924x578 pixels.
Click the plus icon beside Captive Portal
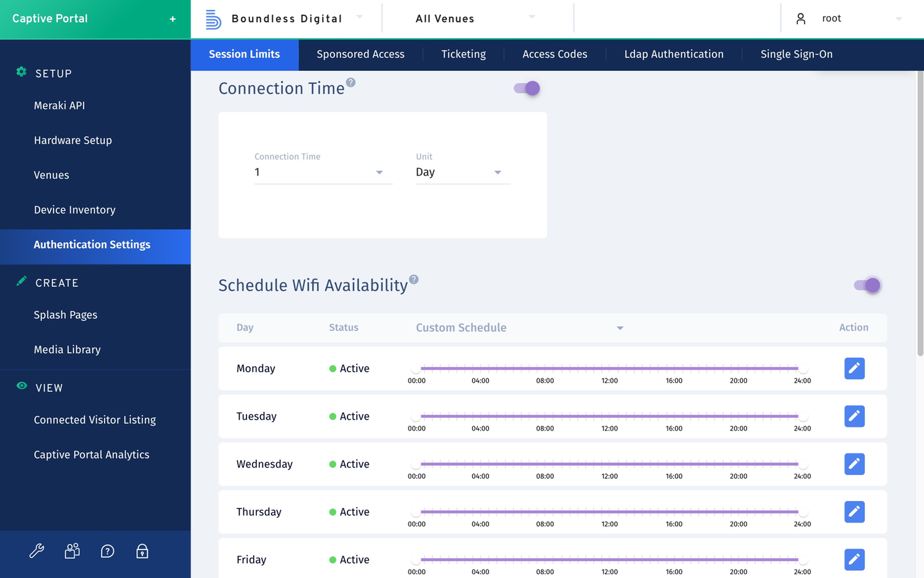point(172,18)
